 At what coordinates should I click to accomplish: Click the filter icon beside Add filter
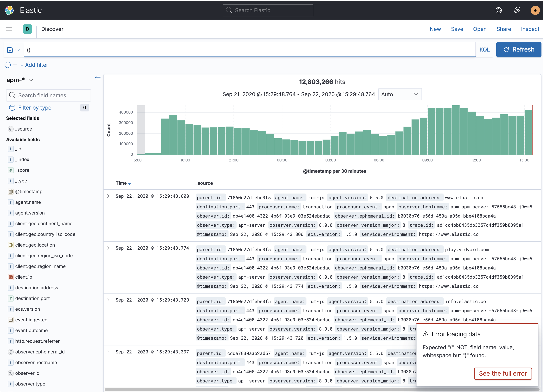coord(7,65)
